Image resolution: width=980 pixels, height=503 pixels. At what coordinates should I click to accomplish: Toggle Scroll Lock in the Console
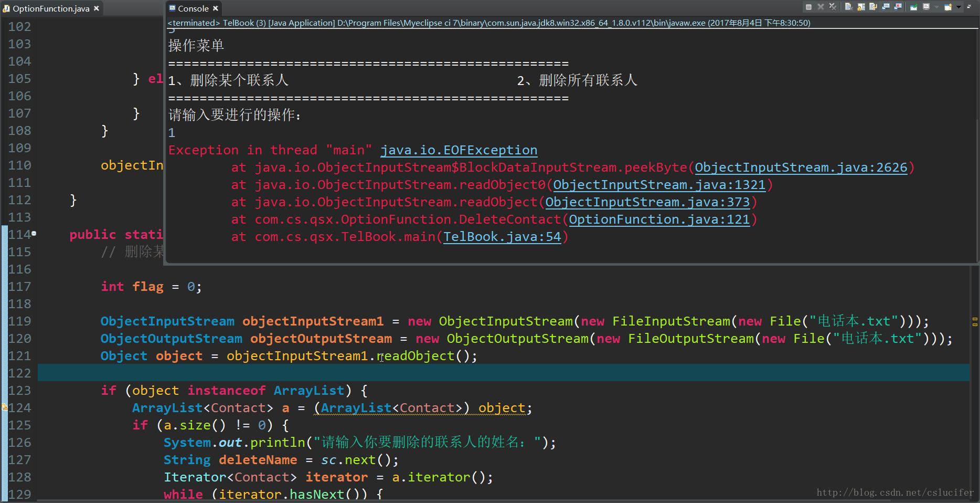[861, 7]
